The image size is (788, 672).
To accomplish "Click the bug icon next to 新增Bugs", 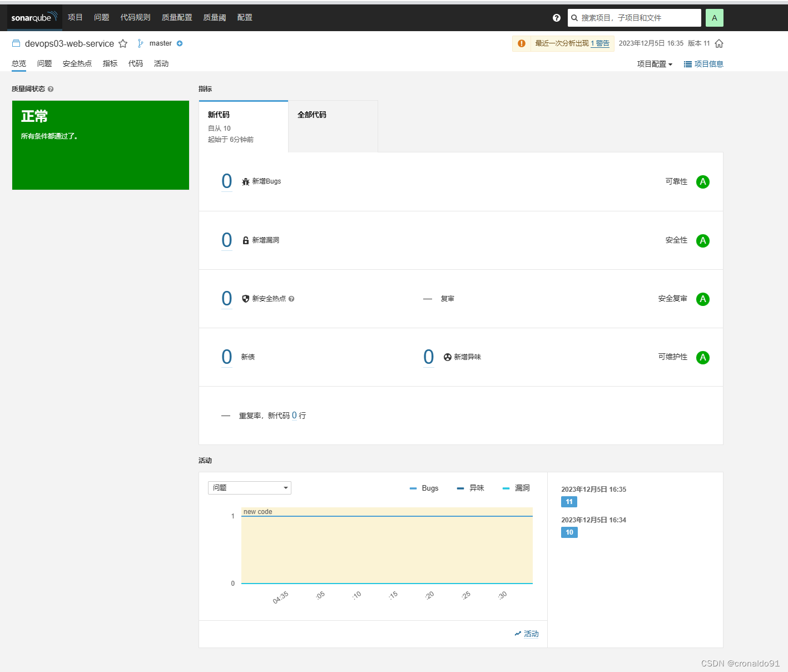I will 246,181.
